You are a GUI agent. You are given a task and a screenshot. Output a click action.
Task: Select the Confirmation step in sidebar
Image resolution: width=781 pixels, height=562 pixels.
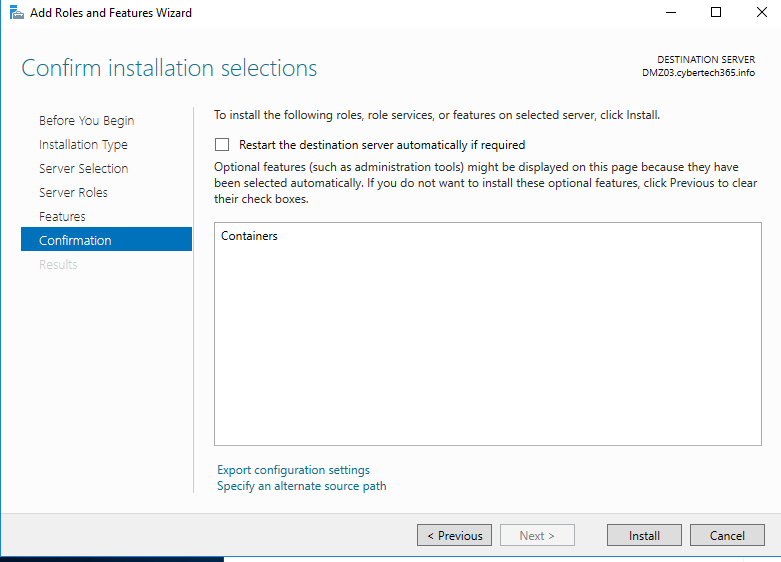(106, 239)
